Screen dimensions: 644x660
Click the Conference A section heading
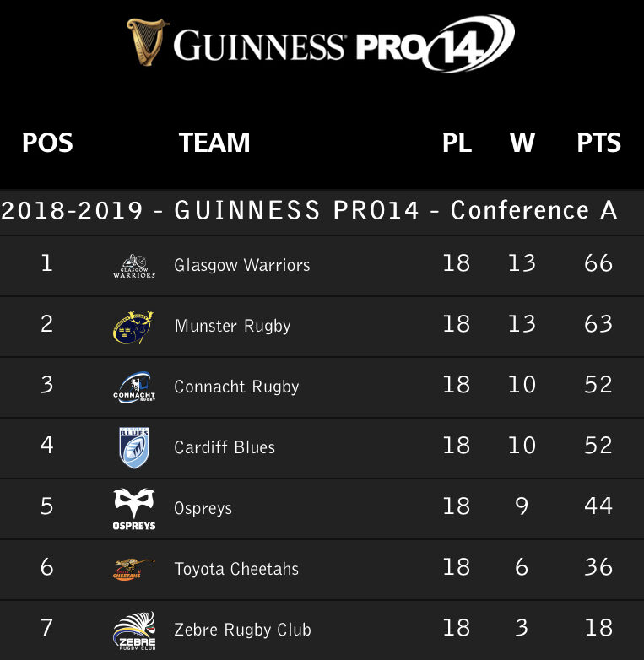click(310, 210)
